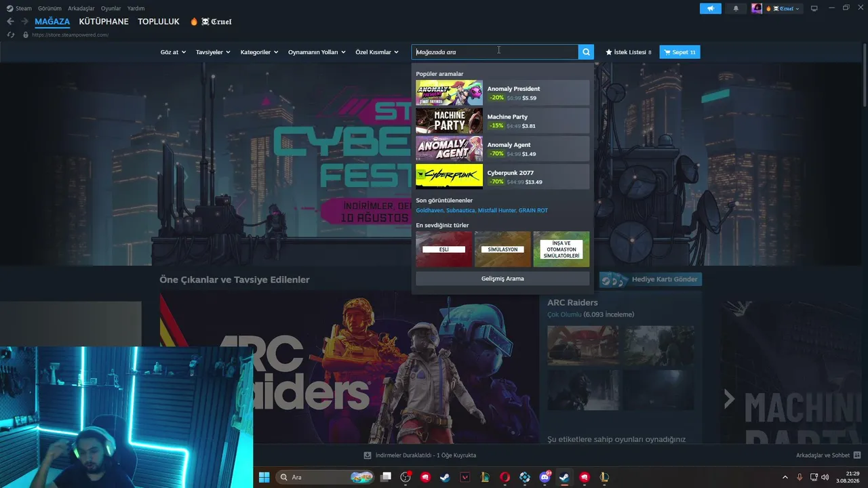Open the Kategoriler dropdown
This screenshot has height=488, width=868.
click(259, 52)
